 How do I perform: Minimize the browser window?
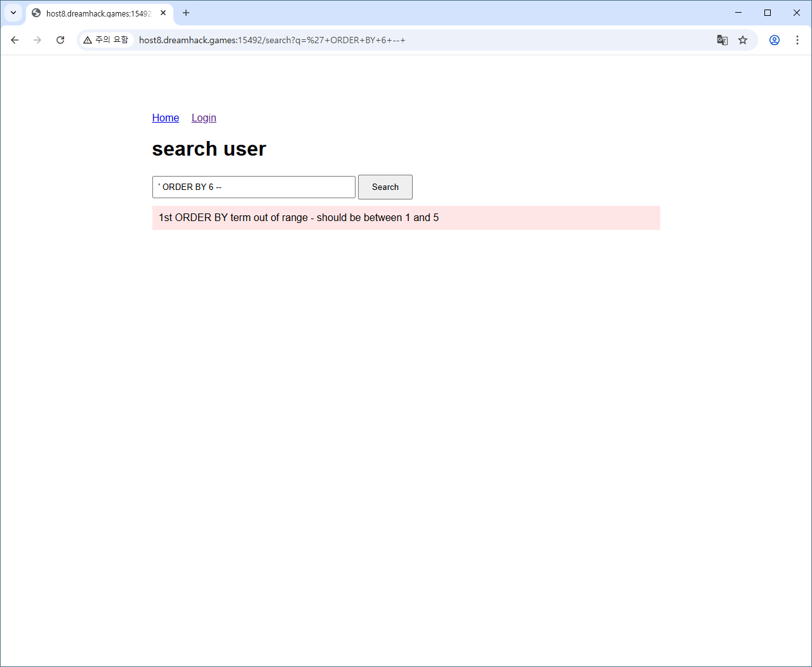(x=738, y=13)
